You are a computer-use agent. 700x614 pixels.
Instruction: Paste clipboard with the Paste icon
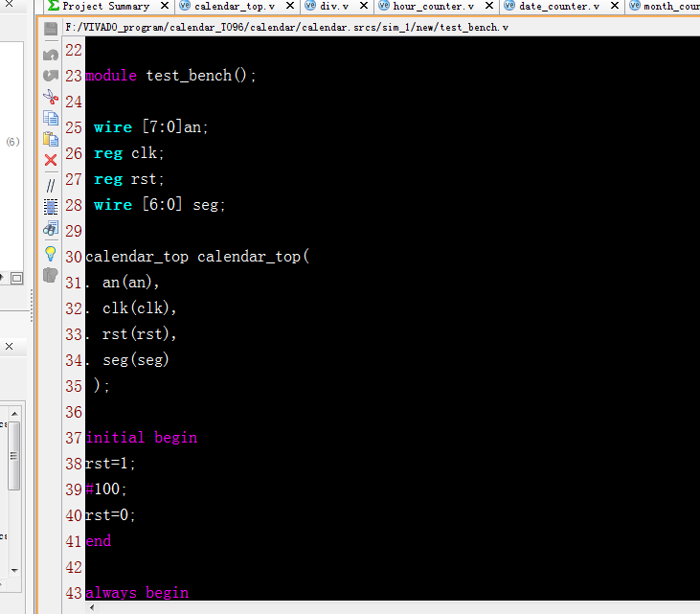pos(51,139)
